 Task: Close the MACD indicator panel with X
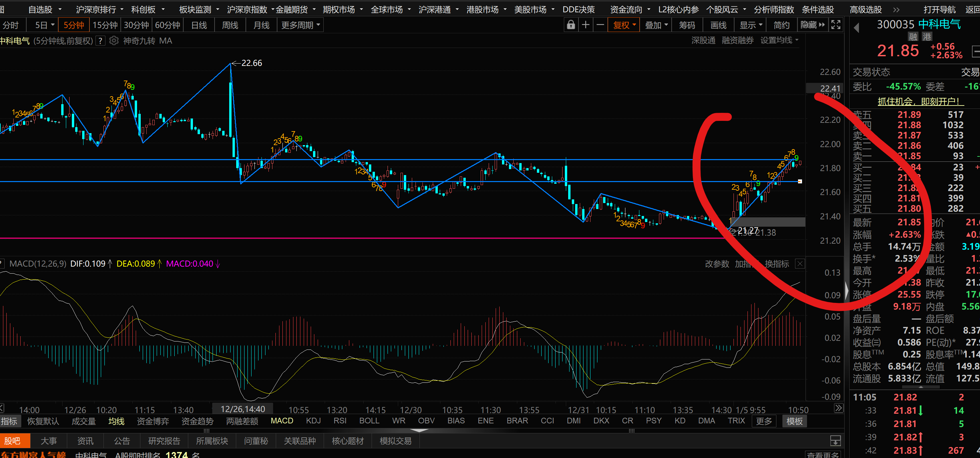click(800, 264)
